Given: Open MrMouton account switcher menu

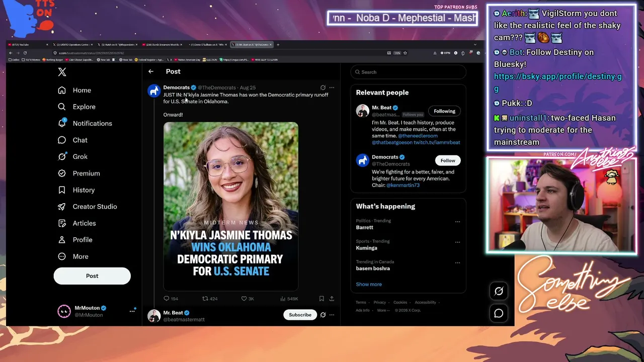Looking at the screenshot, I should 132,311.
